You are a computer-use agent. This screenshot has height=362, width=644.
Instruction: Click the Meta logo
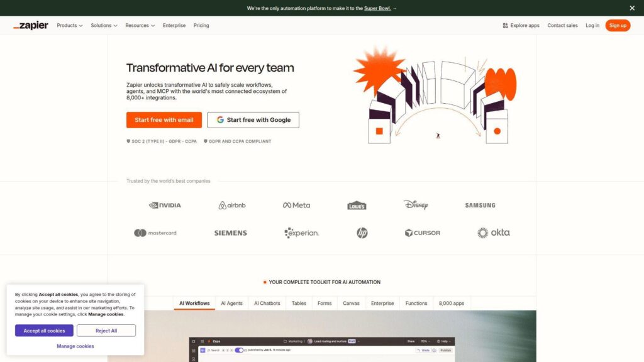pyautogui.click(x=295, y=204)
